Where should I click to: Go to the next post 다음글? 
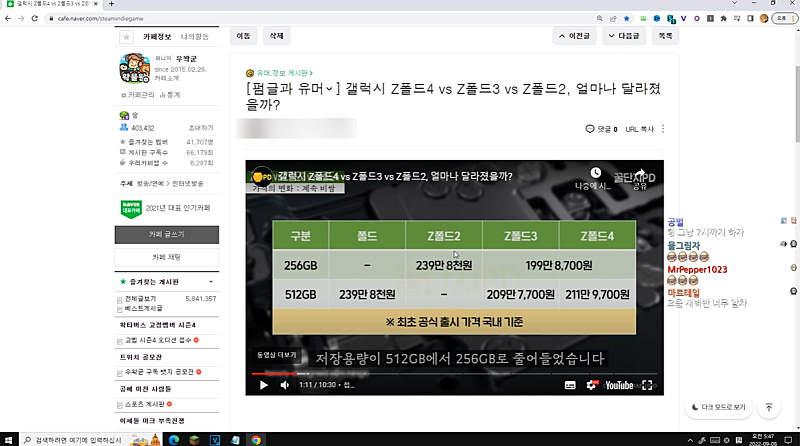coord(624,36)
